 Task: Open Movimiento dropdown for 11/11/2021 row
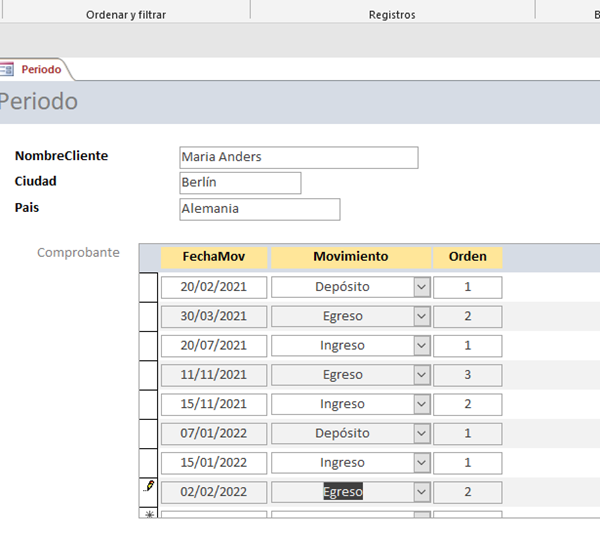(421, 375)
